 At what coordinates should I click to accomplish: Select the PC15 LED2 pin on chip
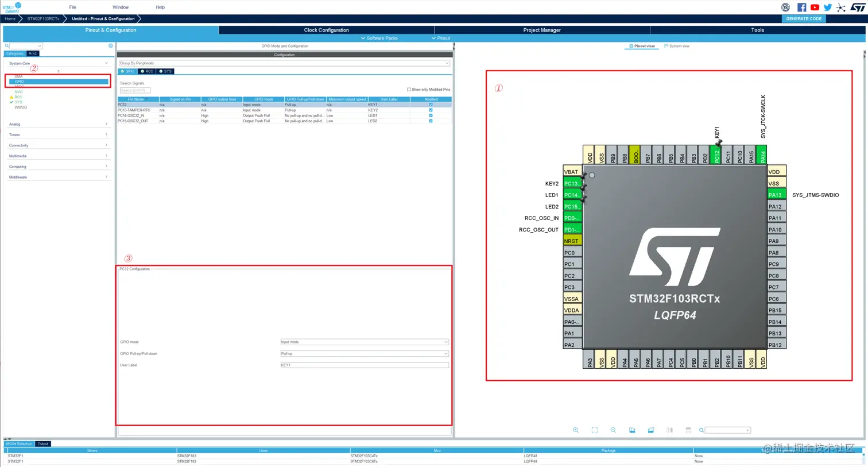click(x=572, y=206)
